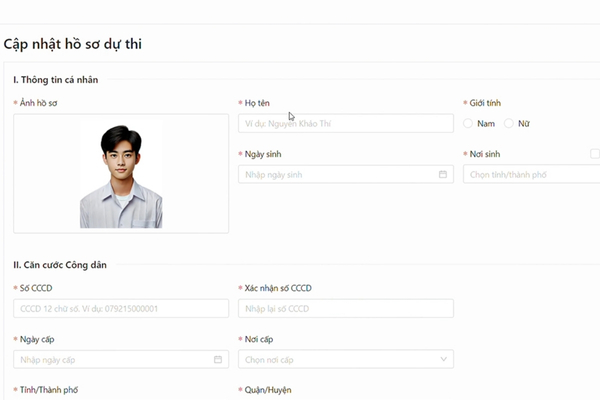Screen dimensions: 600x400
Task: Open the Ngày sinh calendar icon
Action: point(443,175)
